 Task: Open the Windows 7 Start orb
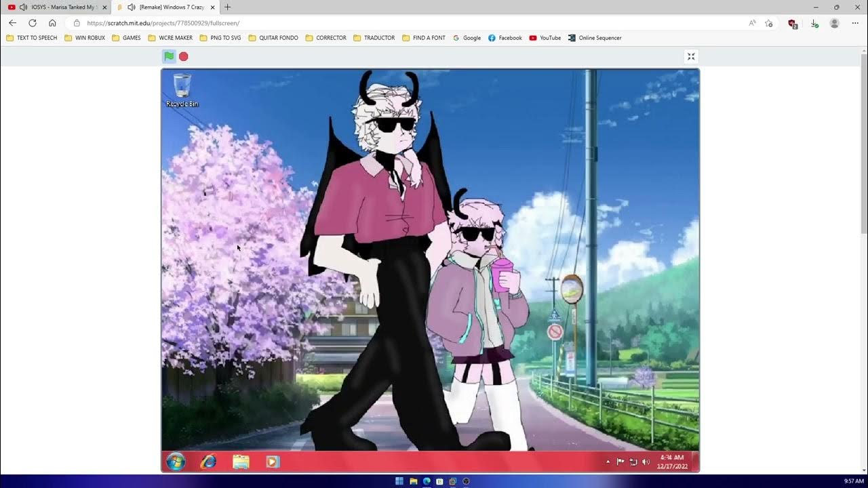pos(176,462)
